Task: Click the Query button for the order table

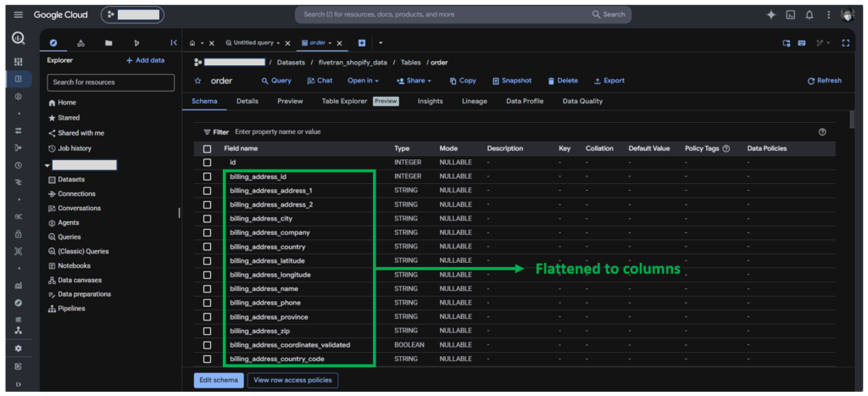Action: coord(276,81)
